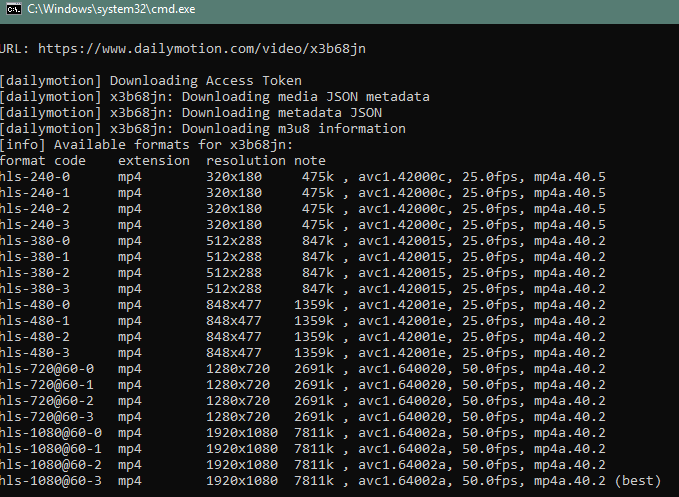Click the hls-240-0 format code
Screen dimensions: 679x497
(x=35, y=177)
